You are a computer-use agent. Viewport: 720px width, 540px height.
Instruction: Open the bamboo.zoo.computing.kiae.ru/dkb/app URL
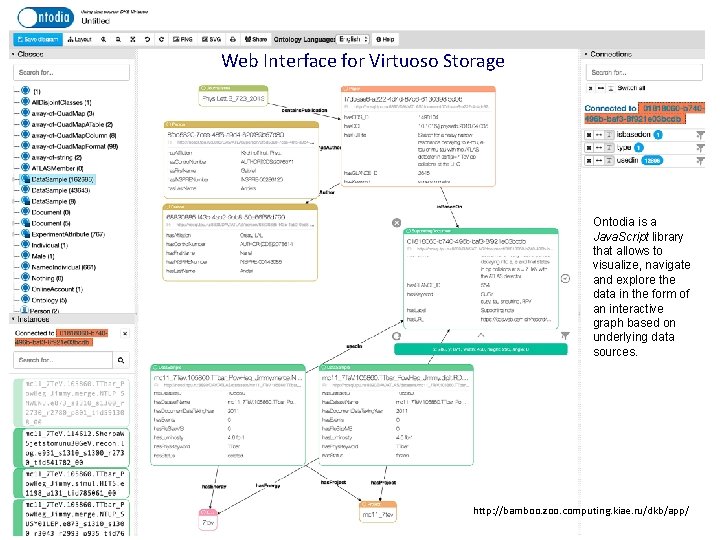point(581,511)
